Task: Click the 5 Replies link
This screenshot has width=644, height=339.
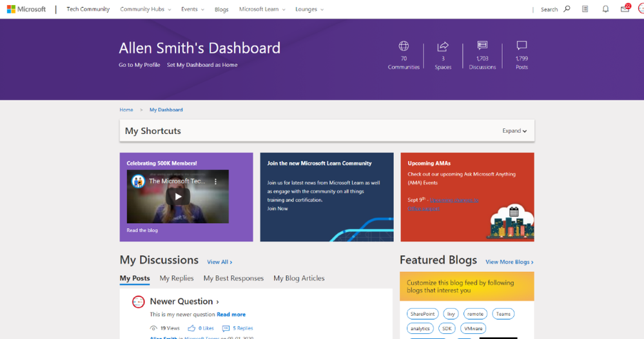Action: tap(243, 328)
